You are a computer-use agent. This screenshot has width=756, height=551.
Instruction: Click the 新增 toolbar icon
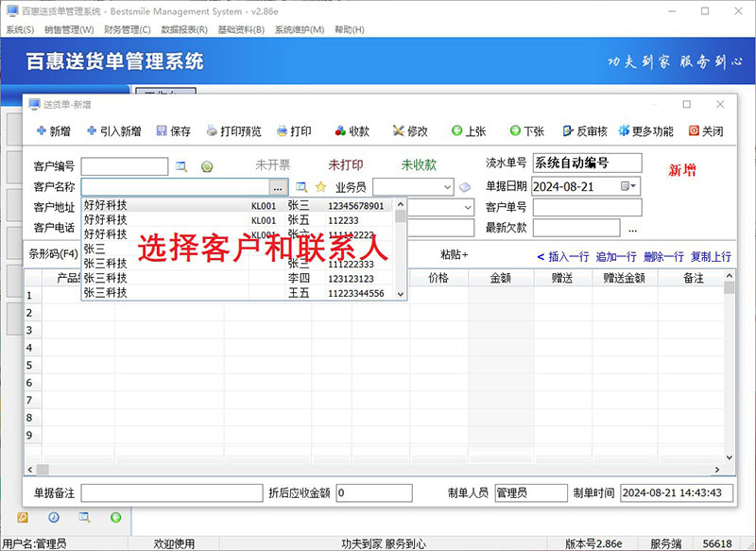(54, 131)
